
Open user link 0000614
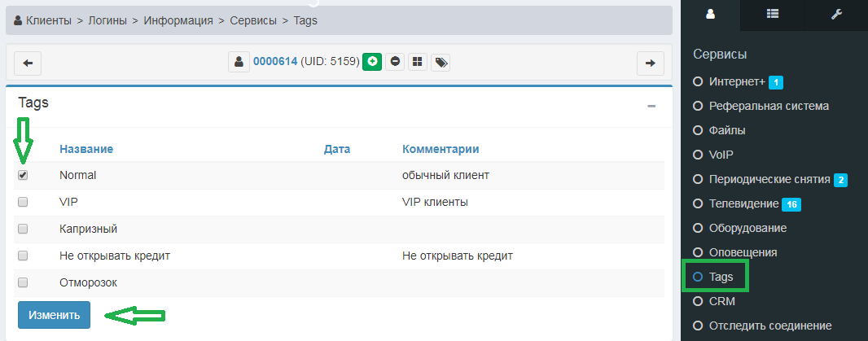coord(274,62)
